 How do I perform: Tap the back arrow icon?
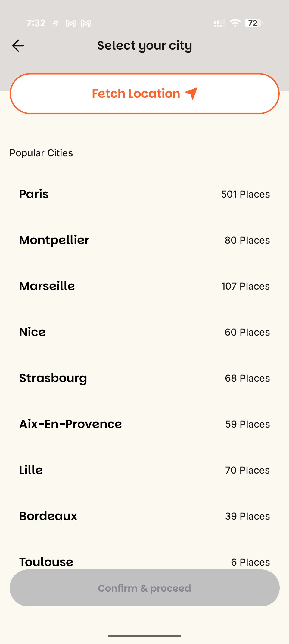pyautogui.click(x=18, y=46)
